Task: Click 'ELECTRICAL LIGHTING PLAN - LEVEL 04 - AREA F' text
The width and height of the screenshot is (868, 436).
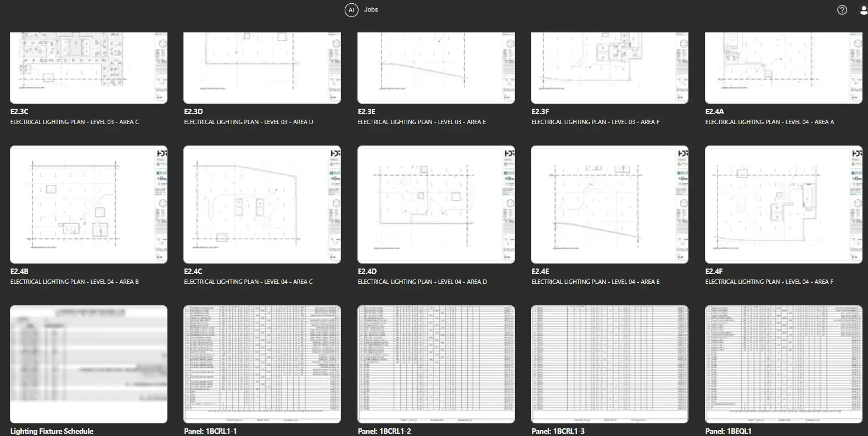Action: click(x=769, y=282)
